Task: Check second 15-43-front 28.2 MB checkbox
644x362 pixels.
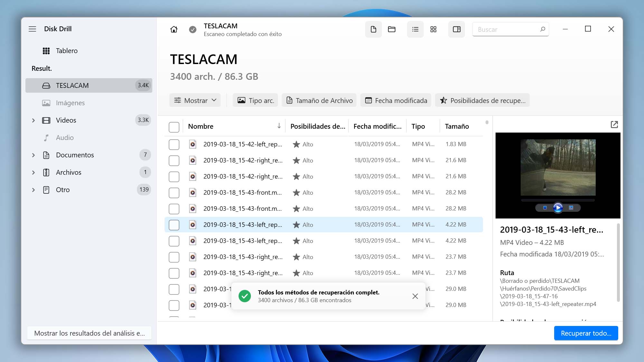Action: coord(174,209)
